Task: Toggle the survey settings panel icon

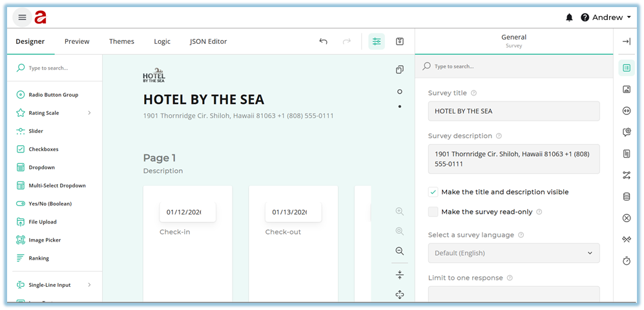Action: click(x=377, y=42)
